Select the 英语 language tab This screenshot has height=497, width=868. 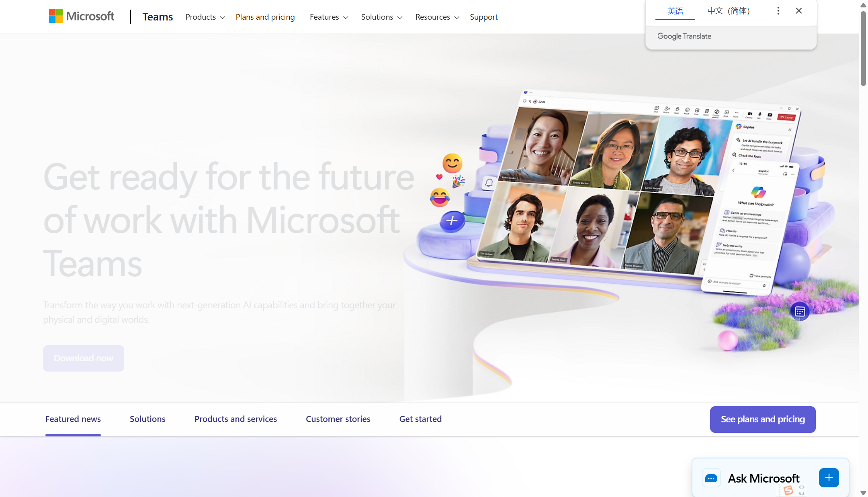tap(675, 11)
